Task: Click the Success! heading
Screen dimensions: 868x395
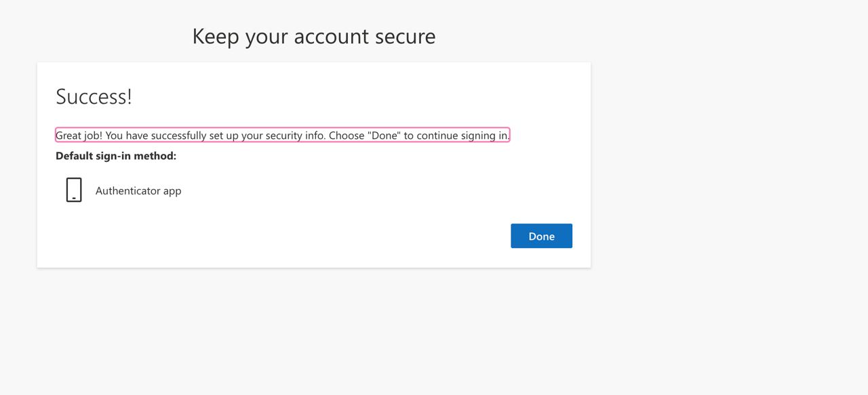Action: click(94, 96)
